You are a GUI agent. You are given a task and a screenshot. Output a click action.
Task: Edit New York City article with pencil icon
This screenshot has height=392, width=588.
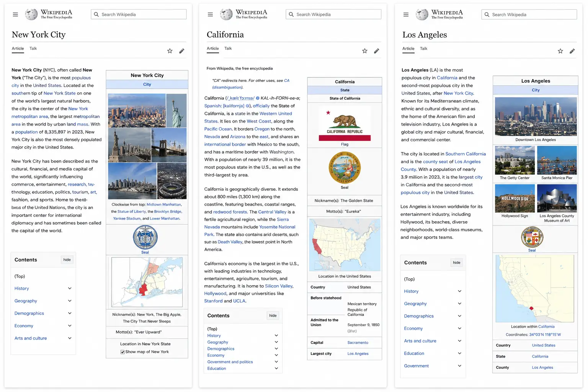point(182,51)
